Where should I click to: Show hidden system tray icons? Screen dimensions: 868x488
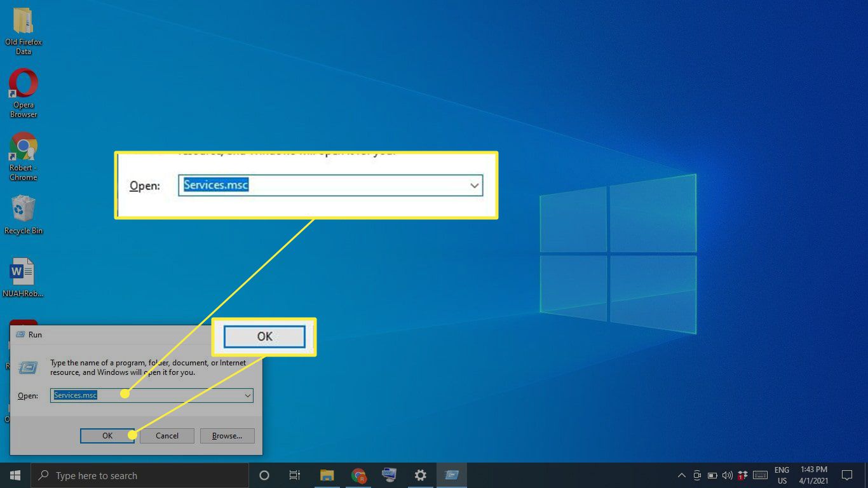(x=681, y=475)
